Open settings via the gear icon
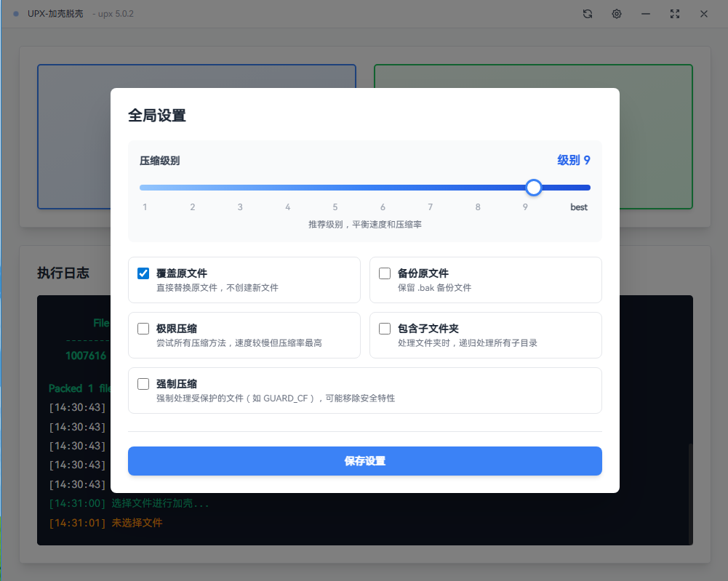The image size is (728, 581). point(616,14)
